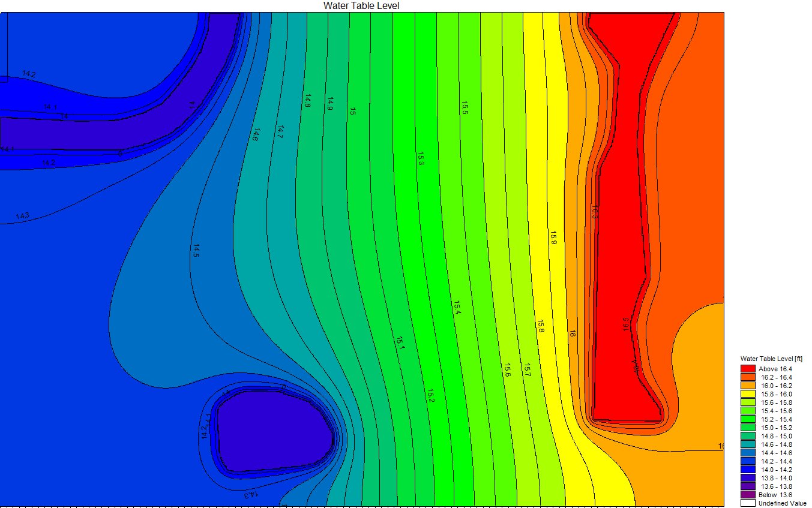Click the 'Water Table Level' chart title
This screenshot has width=812, height=508.
(361, 5)
